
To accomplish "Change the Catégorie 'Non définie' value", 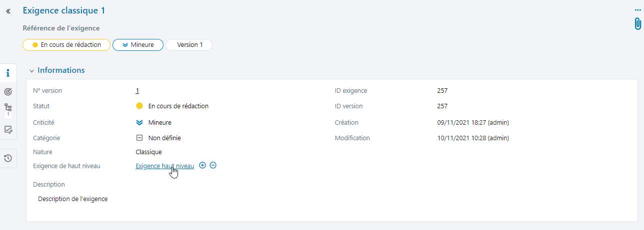I will click(x=164, y=138).
